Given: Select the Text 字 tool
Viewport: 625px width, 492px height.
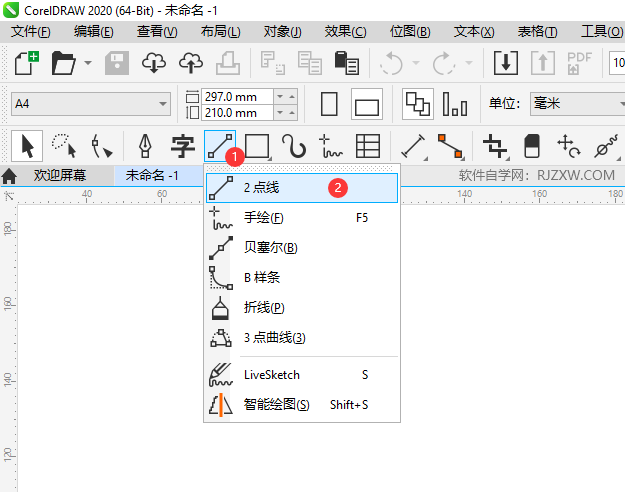Looking at the screenshot, I should point(182,146).
